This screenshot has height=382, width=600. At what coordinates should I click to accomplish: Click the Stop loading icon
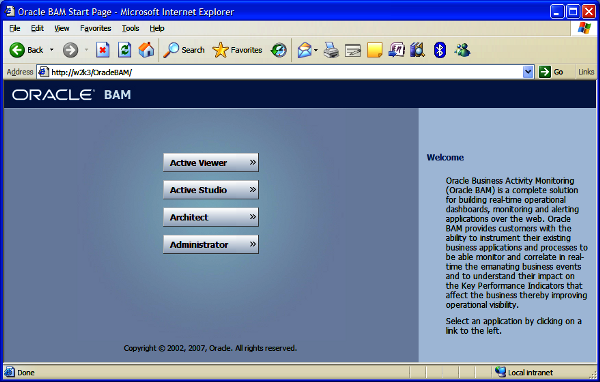(x=103, y=50)
